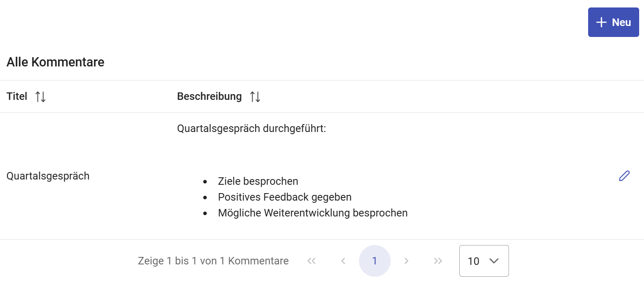Sort by Titel using its arrow icon

pos(40,97)
